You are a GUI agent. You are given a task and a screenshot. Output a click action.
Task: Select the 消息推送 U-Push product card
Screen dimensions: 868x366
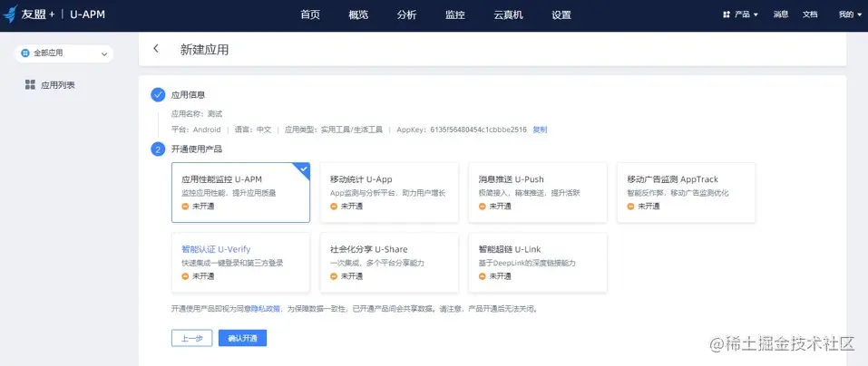(538, 192)
